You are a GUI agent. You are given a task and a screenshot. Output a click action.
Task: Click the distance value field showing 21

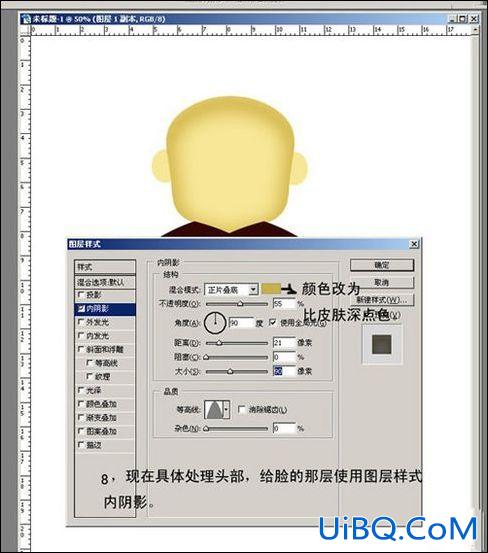pyautogui.click(x=284, y=342)
